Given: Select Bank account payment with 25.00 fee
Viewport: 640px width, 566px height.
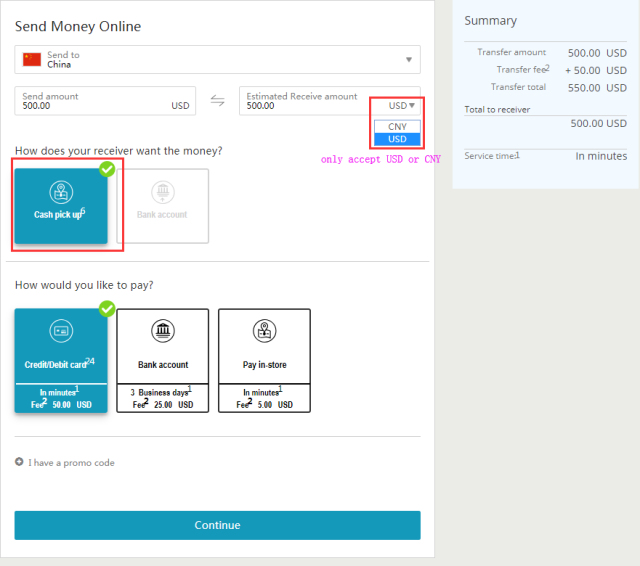Looking at the screenshot, I should (163, 360).
